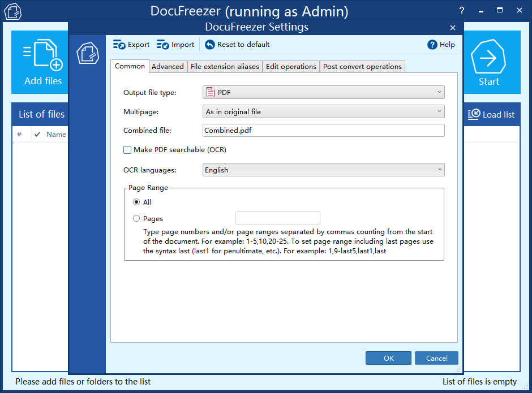Click the Add files icon in main window

tap(43, 55)
